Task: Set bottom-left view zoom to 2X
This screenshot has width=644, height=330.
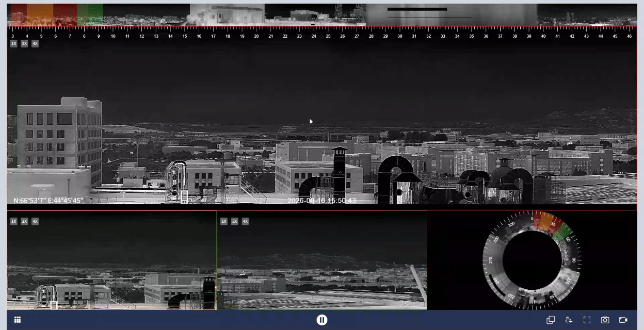Action: tap(24, 221)
